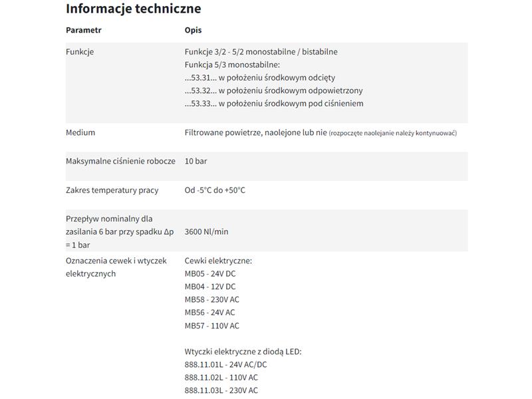Click the '...53.33...' pod ciśnieniem line
532x399 pixels.
[x=274, y=104]
